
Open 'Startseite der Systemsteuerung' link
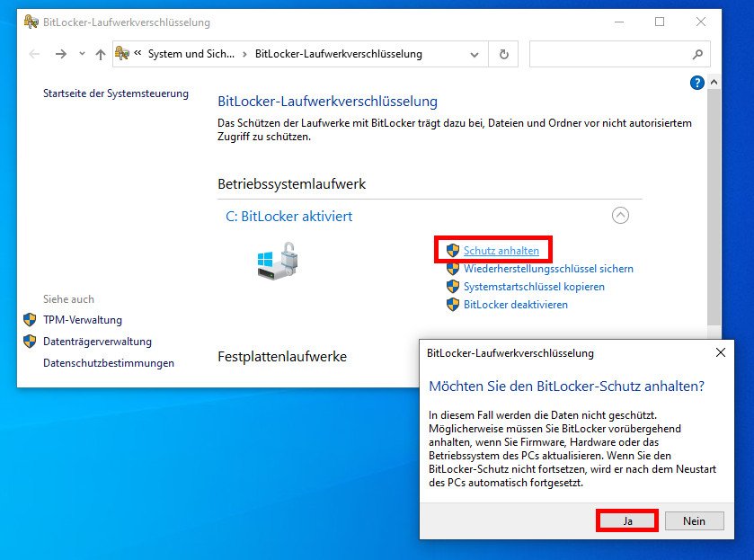[116, 93]
